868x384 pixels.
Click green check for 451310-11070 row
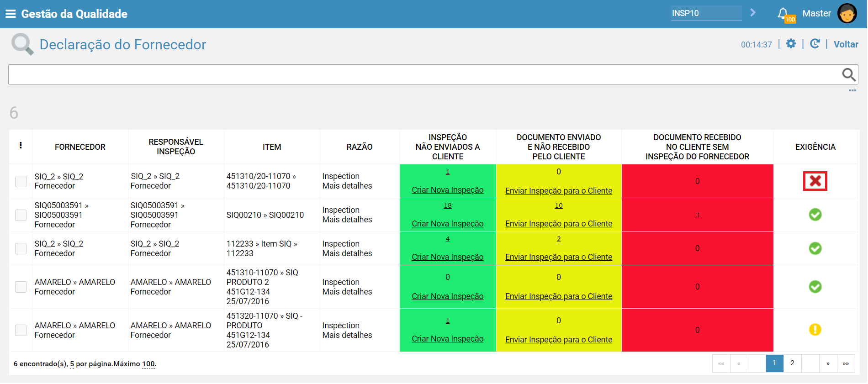(815, 287)
